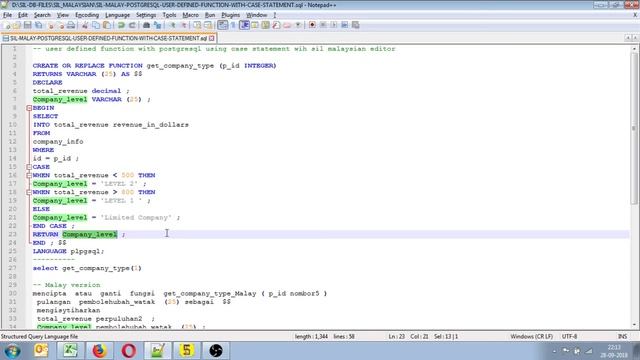Save the current file with the toolbar icon
The image size is (640, 360).
click(x=28, y=25)
